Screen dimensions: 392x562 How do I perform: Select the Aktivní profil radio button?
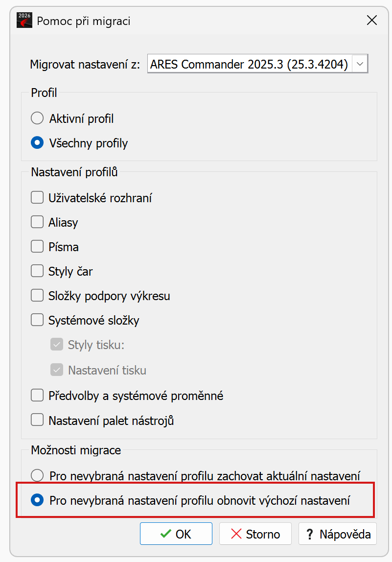pos(37,118)
